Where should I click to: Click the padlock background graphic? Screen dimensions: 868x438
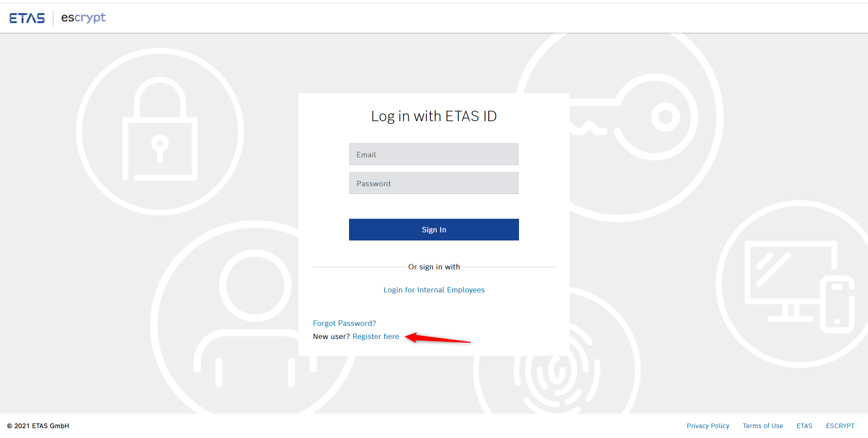tap(160, 132)
